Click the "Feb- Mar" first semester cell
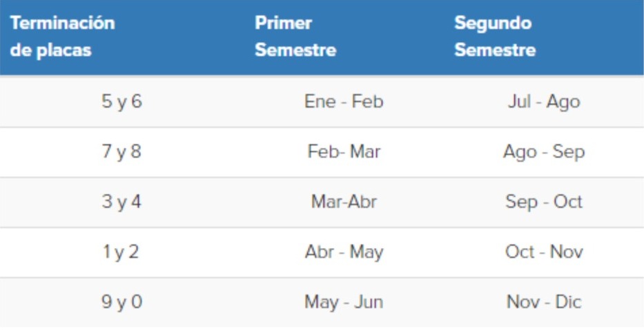644x333 pixels. (344, 152)
